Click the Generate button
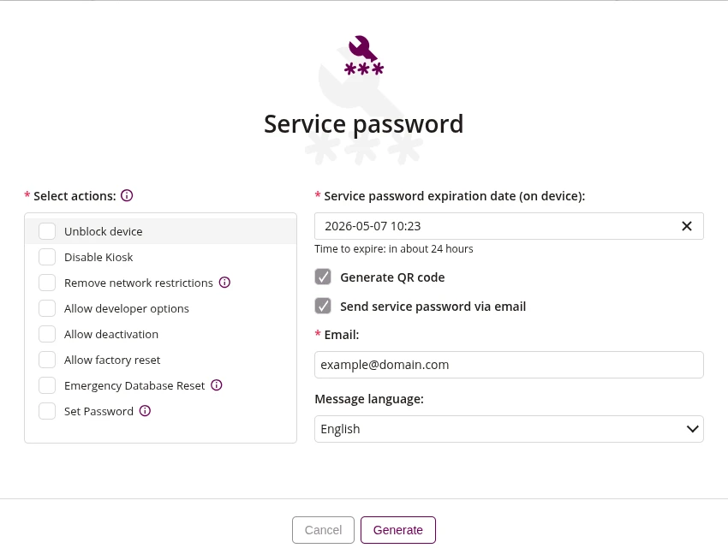This screenshot has height=560, width=728. [398, 530]
